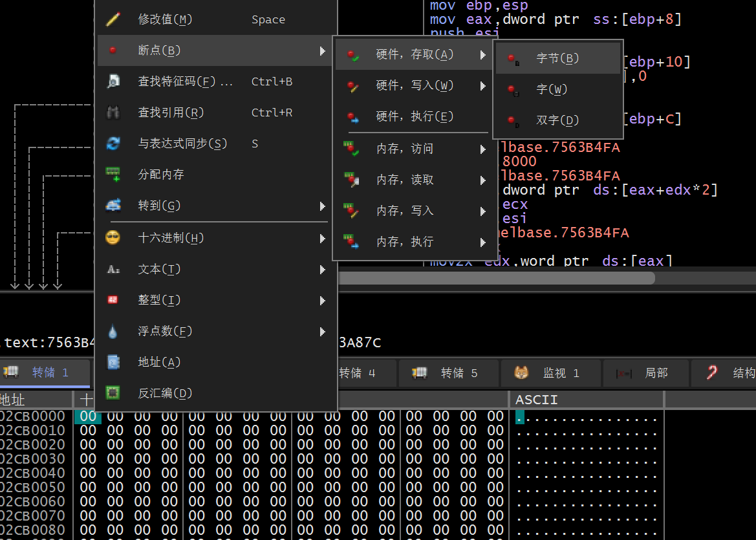Click the red integer icon for 整型(I)
The height and width of the screenshot is (540, 756).
coord(113,300)
